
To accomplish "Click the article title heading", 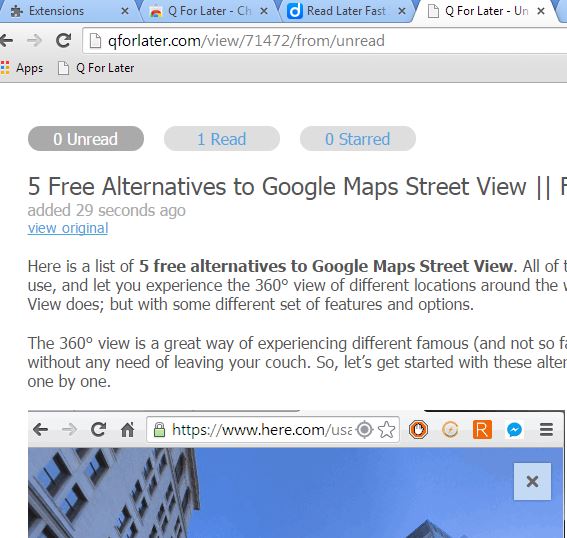I will (297, 187).
